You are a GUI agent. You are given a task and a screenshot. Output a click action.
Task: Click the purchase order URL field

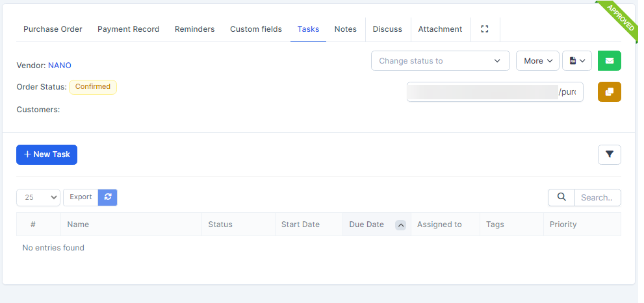click(495, 92)
